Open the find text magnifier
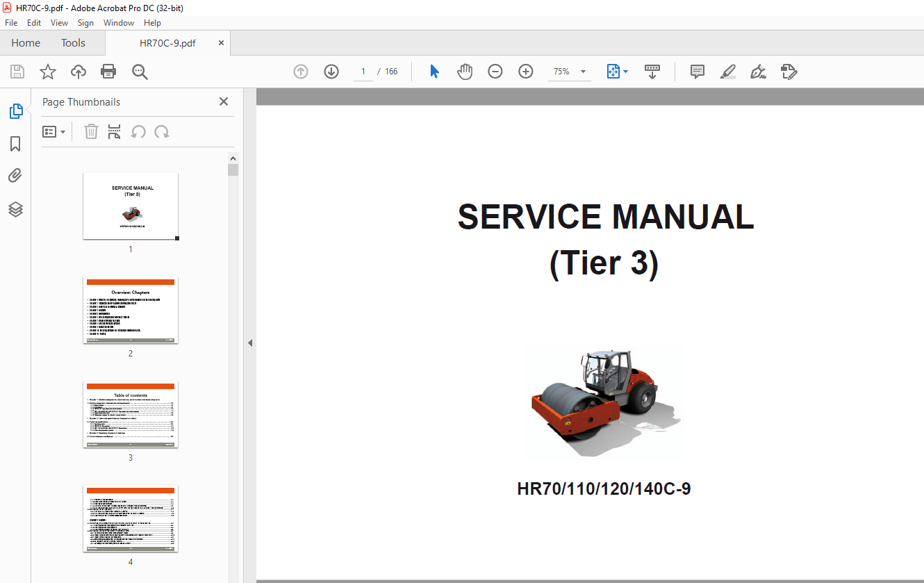 click(x=140, y=72)
